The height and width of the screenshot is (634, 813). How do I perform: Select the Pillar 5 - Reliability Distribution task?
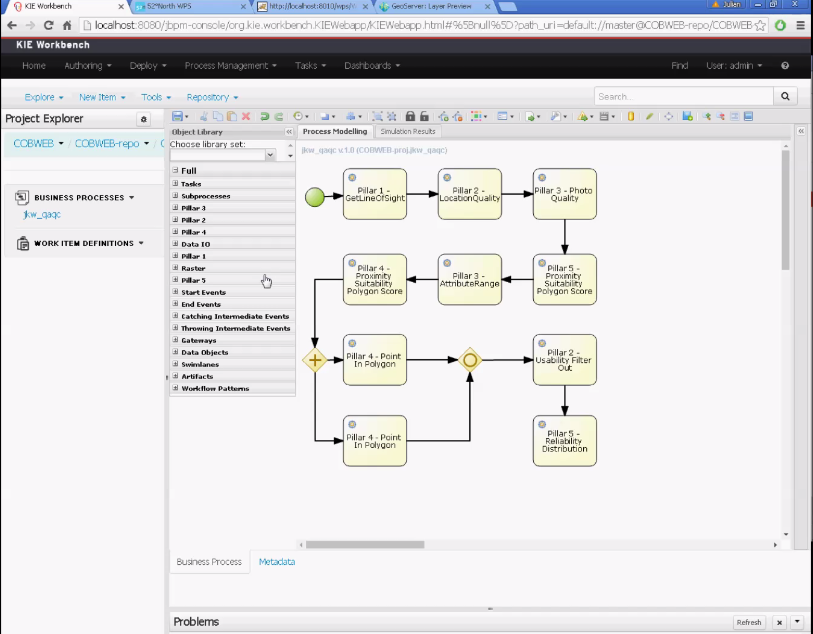point(565,441)
